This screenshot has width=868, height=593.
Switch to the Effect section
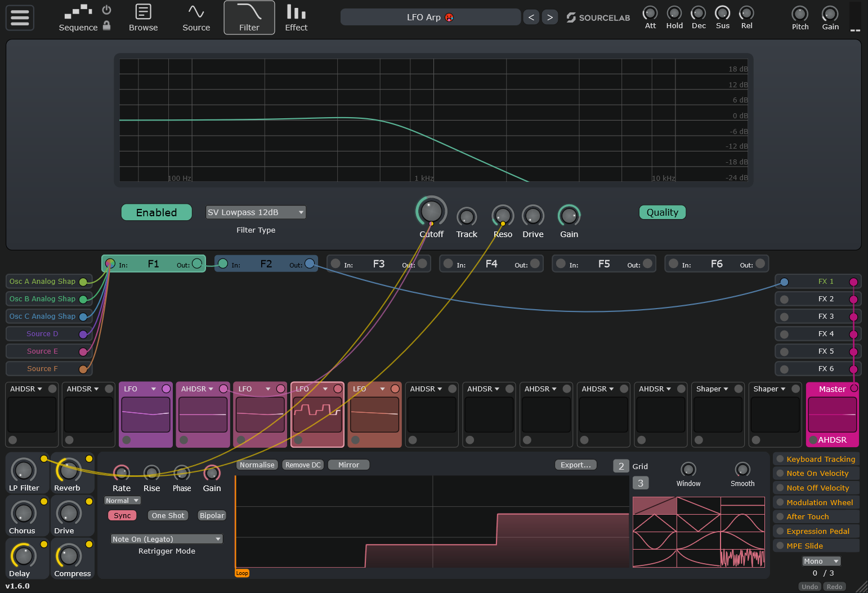(296, 17)
